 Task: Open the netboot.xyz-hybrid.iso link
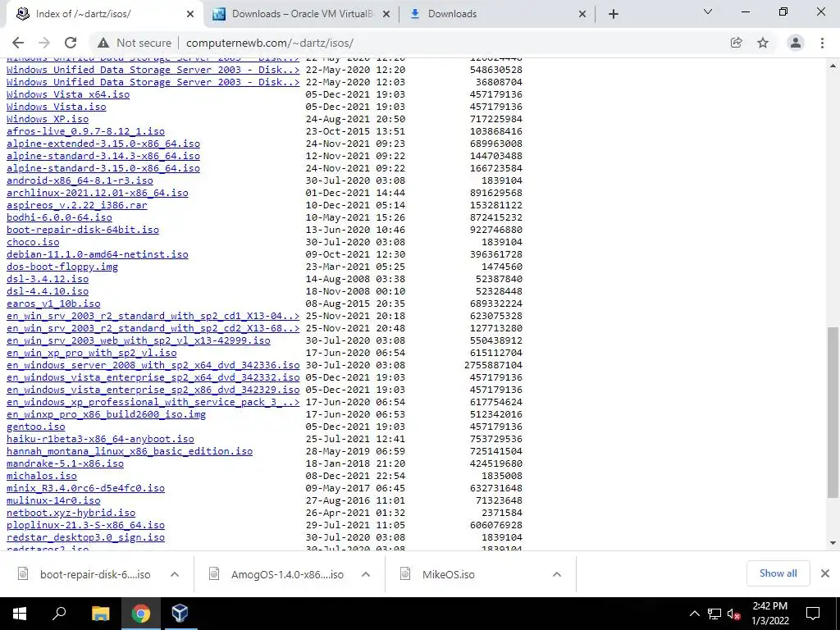point(71,513)
